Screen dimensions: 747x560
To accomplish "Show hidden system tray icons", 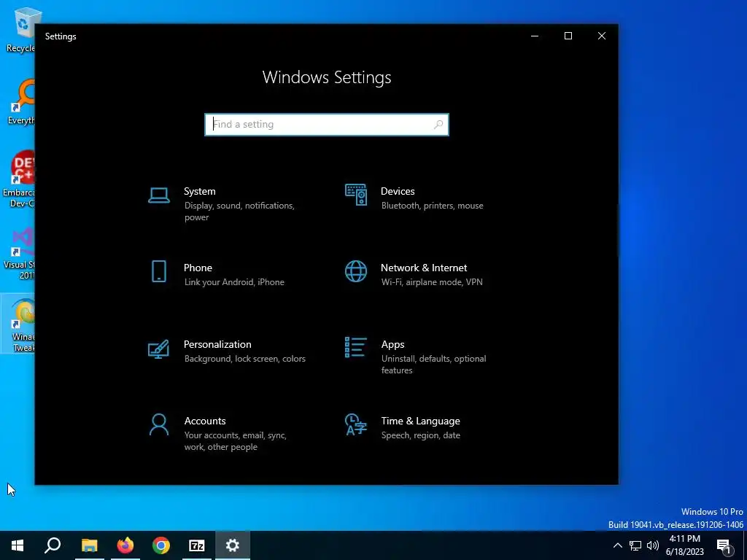I will click(617, 545).
